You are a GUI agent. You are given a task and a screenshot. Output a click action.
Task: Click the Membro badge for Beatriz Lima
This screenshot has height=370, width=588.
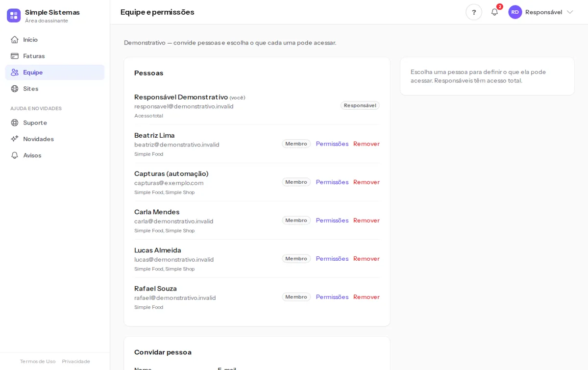(x=296, y=144)
